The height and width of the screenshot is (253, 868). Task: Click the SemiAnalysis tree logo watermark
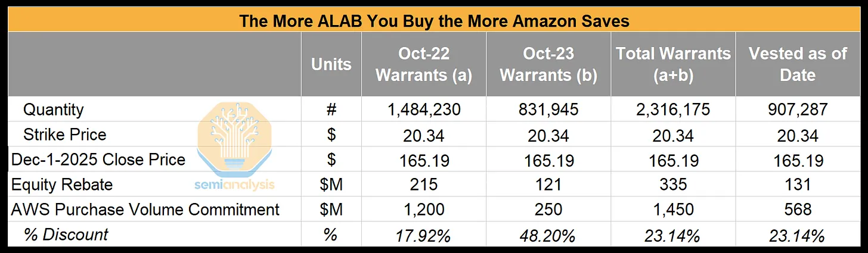coord(235,138)
